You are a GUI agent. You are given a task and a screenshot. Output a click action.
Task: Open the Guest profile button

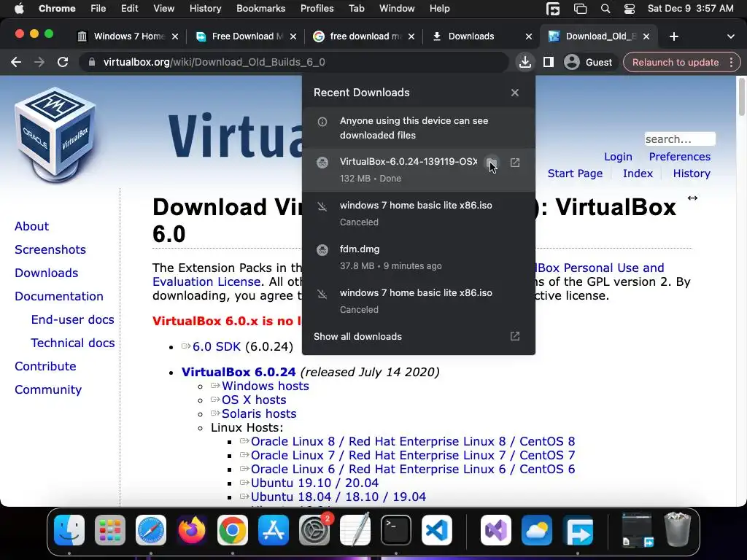[589, 62]
